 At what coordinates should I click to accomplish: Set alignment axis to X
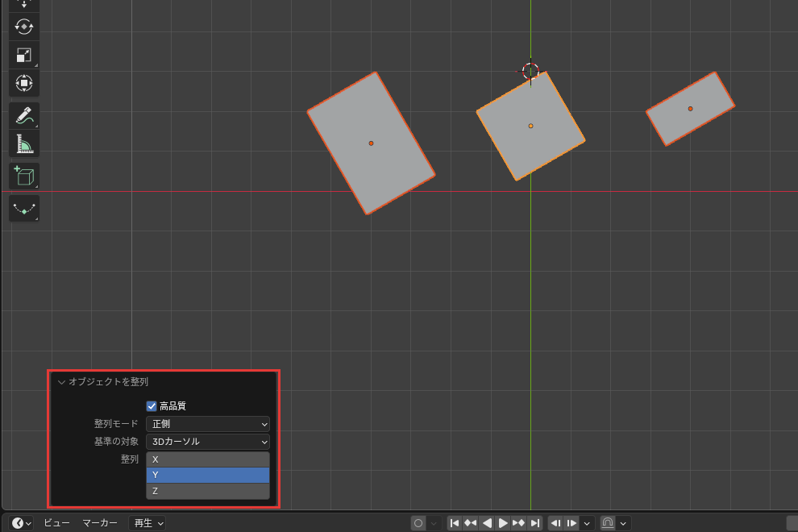click(x=208, y=459)
